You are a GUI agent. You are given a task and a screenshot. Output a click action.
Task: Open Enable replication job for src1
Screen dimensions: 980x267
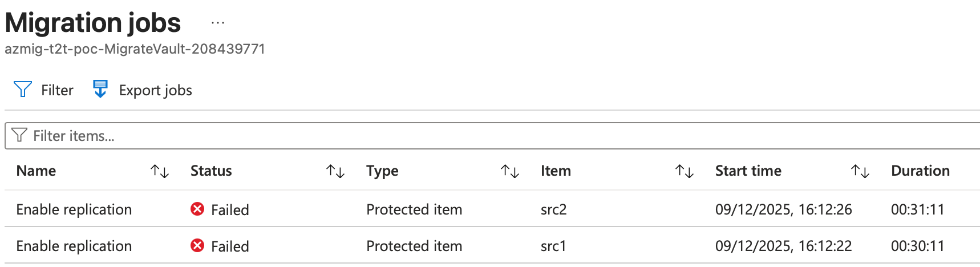click(74, 246)
